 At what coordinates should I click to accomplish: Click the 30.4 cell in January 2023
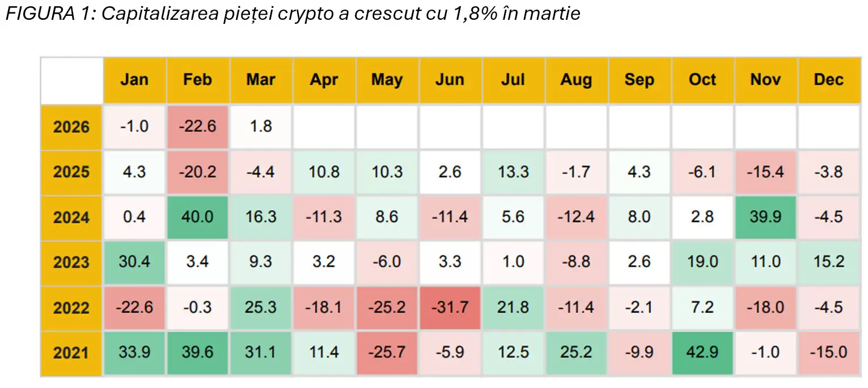pyautogui.click(x=134, y=262)
